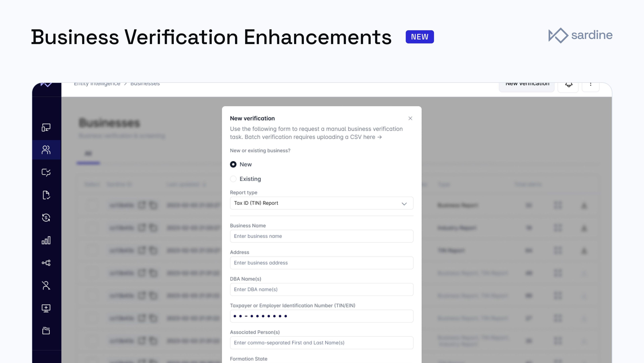Screen dimensions: 644x363
Task: Click into the business Address field
Action: click(321, 263)
